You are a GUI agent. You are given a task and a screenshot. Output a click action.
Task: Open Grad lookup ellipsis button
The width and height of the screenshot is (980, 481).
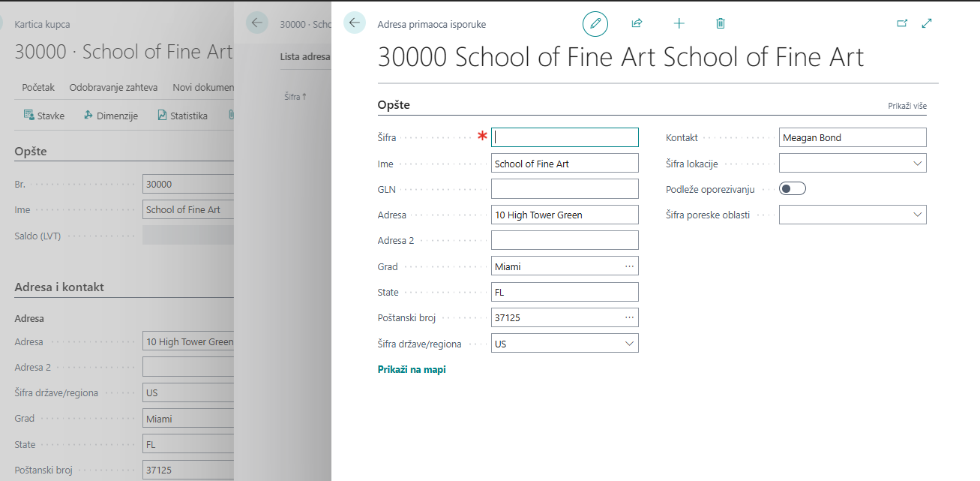pos(629,266)
